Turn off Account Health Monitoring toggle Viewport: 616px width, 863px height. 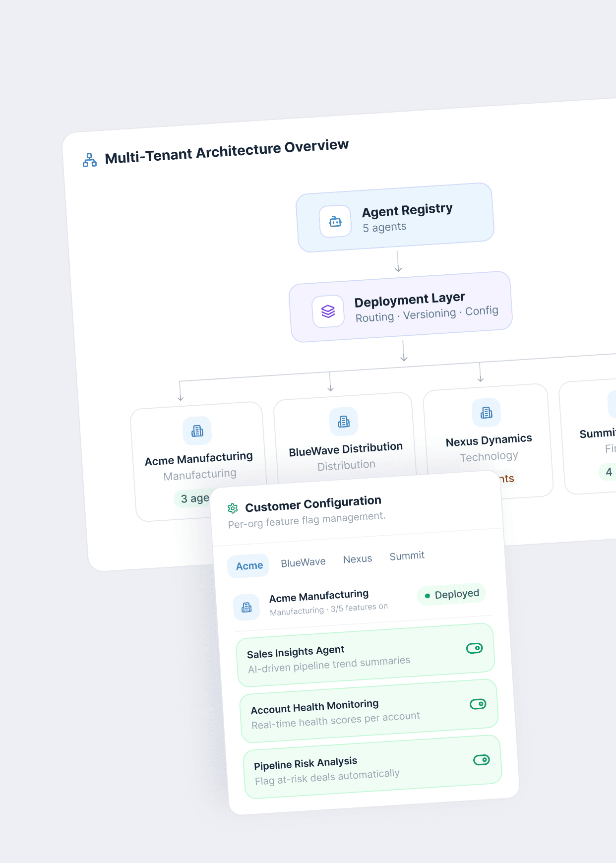click(x=478, y=704)
